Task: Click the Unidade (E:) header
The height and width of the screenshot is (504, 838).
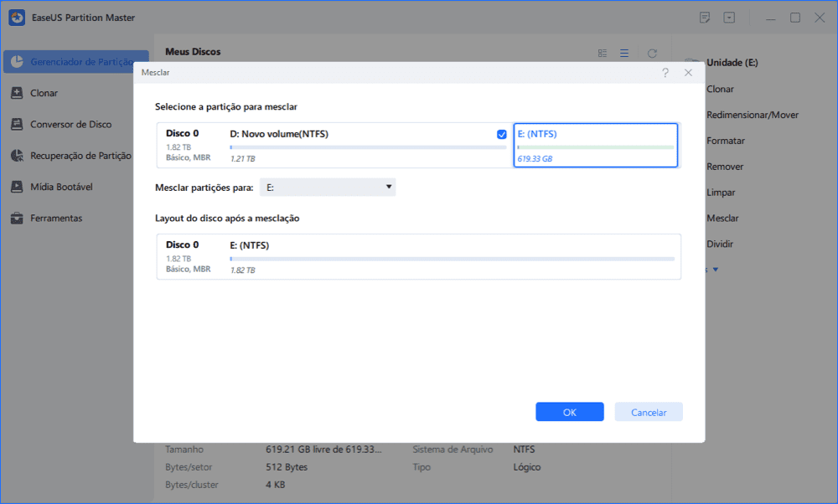Action: tap(732, 63)
